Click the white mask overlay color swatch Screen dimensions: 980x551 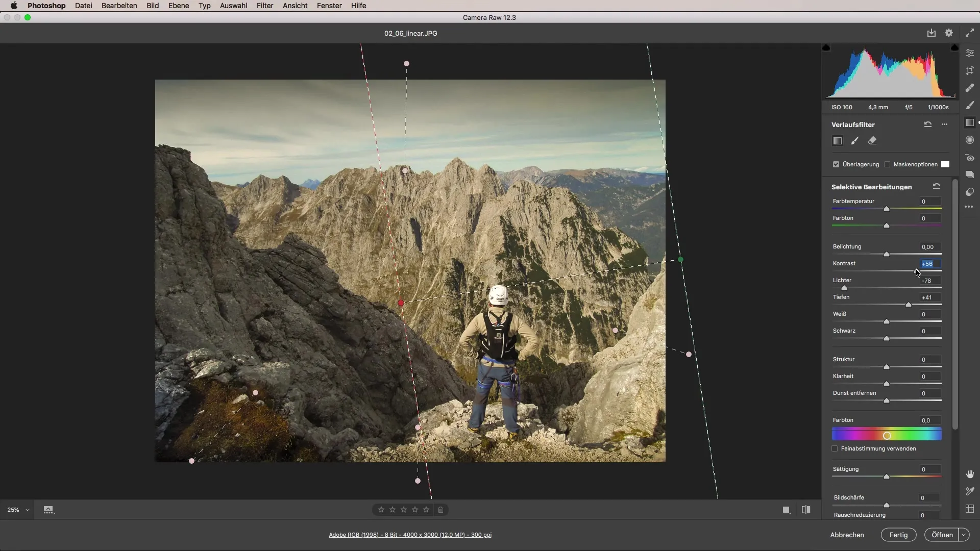click(945, 164)
